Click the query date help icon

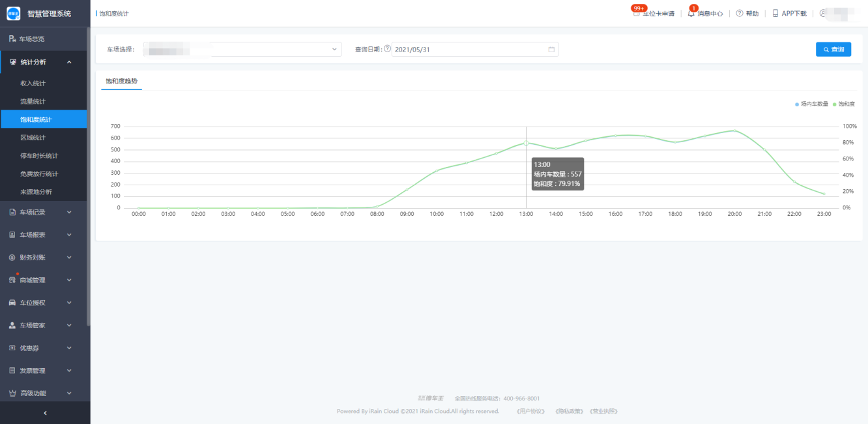coord(387,49)
